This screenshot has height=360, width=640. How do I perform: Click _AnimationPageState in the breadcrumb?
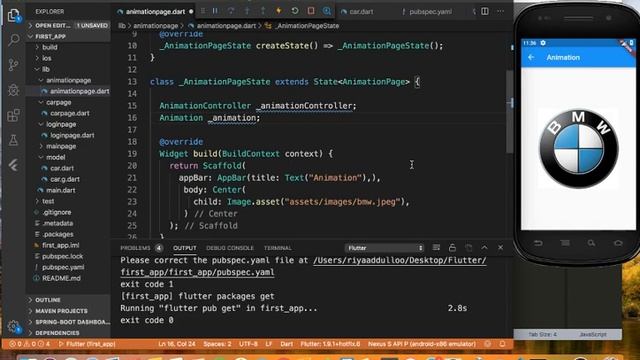click(307, 26)
